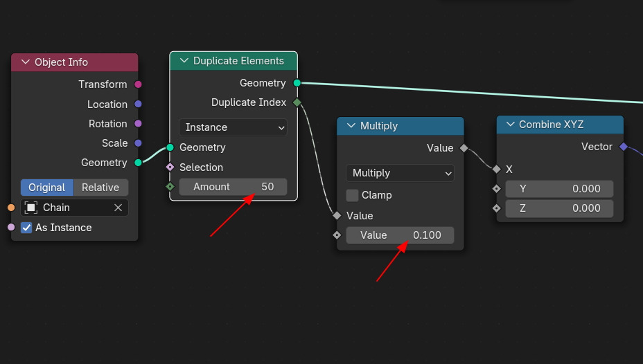This screenshot has width=643, height=364.
Task: Click the Chain object icon
Action: pos(30,208)
